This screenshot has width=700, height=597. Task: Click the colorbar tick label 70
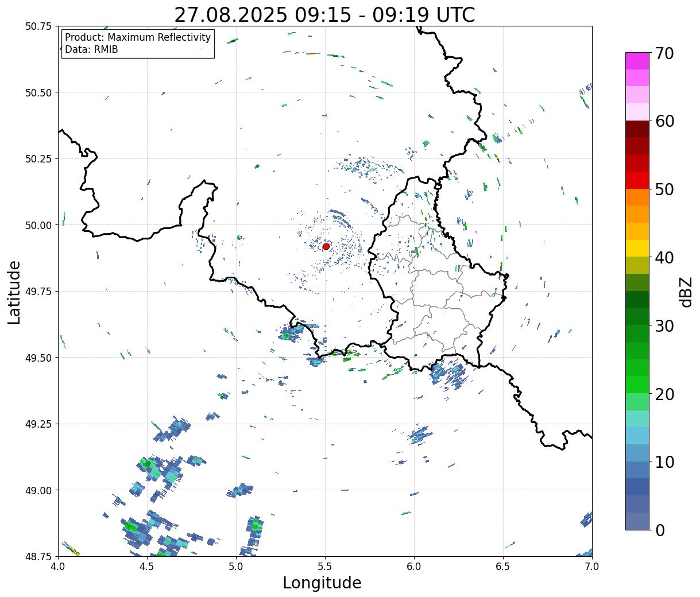coord(664,53)
